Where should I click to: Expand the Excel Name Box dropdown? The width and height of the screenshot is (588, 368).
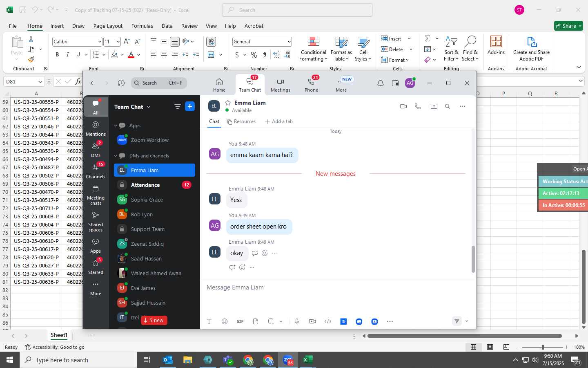tap(40, 82)
